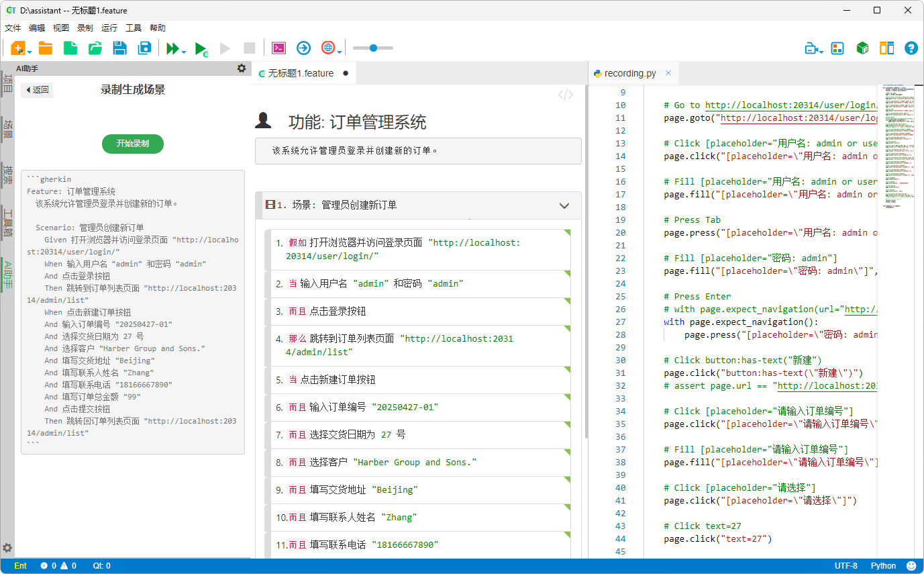Click the save-all stacked disks icon

coord(144,48)
